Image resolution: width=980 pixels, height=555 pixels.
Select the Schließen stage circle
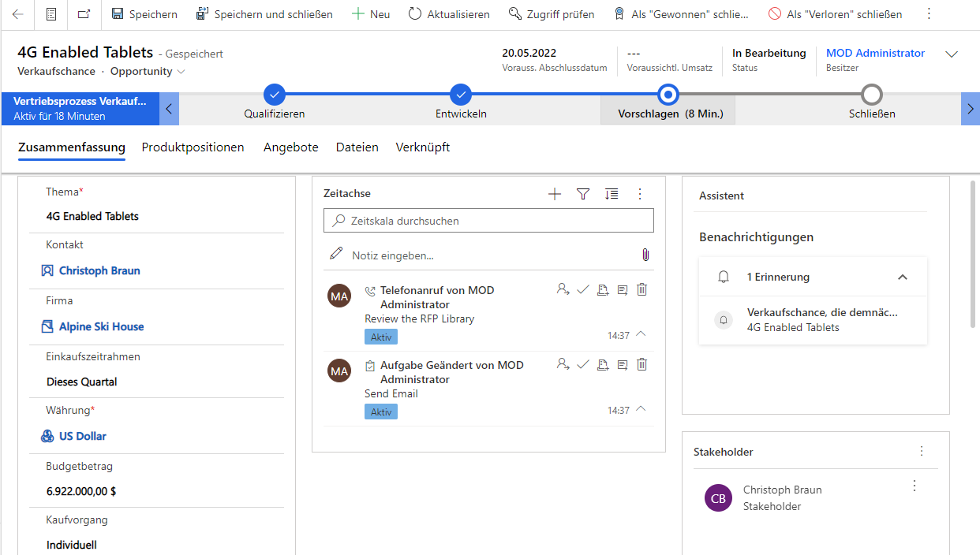pos(871,95)
